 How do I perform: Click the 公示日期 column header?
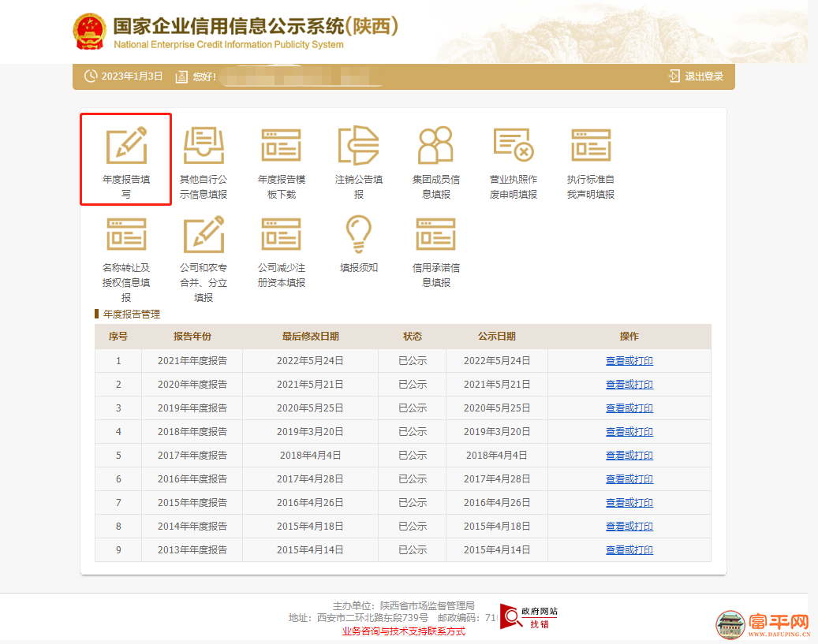497,337
